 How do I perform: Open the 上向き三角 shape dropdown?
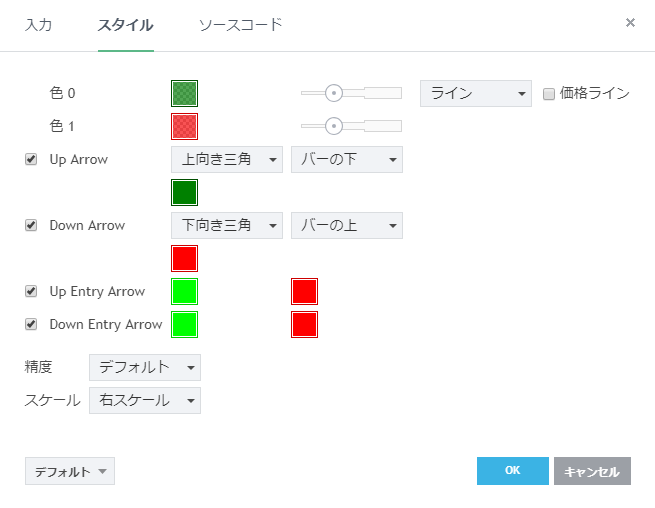(226, 159)
